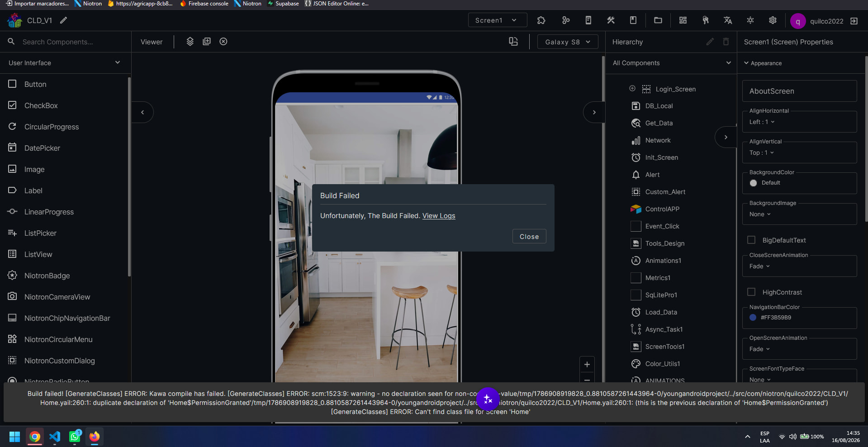Select DB_Local in the hierarchy
The width and height of the screenshot is (868, 447).
[x=659, y=106]
